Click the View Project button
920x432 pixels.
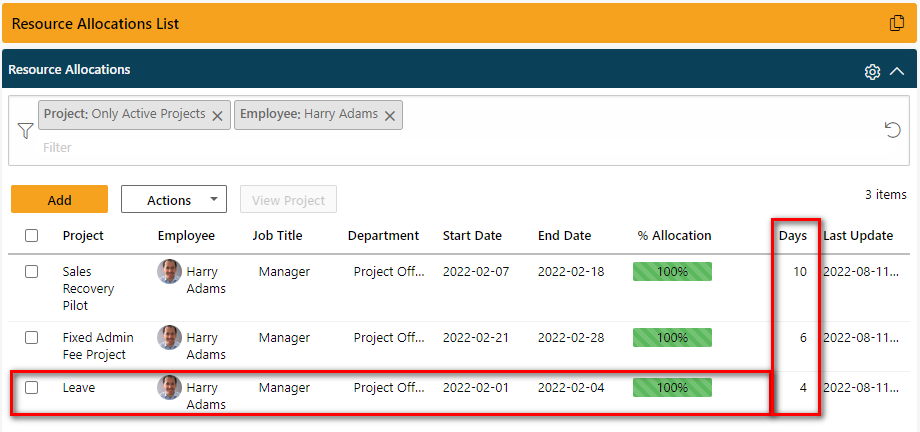pyautogui.click(x=288, y=200)
